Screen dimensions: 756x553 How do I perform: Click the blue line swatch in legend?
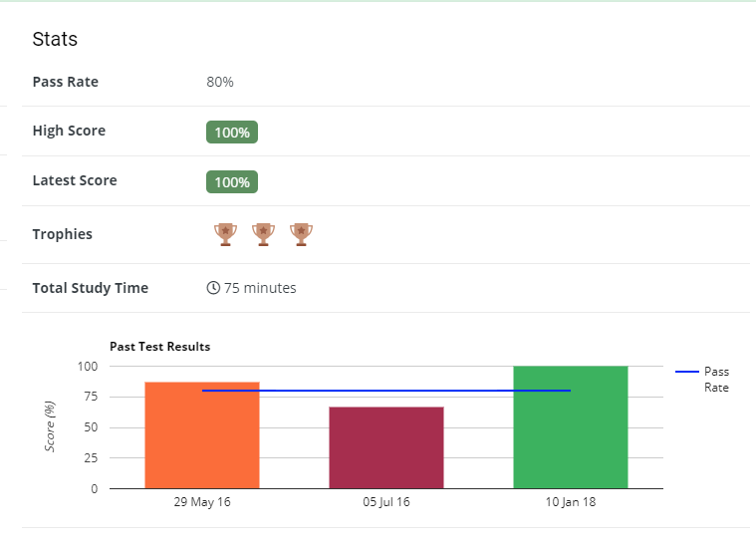pyautogui.click(x=686, y=372)
